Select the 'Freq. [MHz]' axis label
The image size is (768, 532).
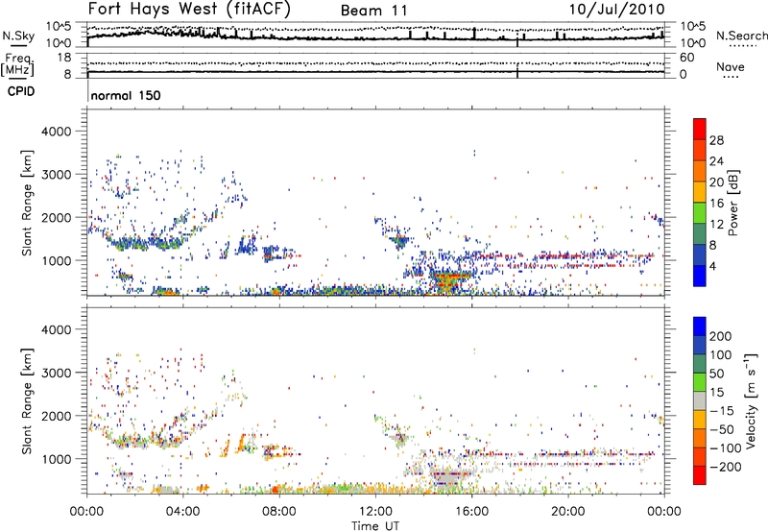[x=17, y=65]
